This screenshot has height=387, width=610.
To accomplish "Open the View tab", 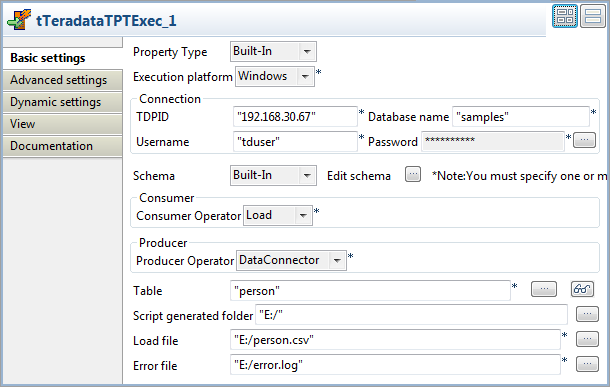I will pos(63,124).
